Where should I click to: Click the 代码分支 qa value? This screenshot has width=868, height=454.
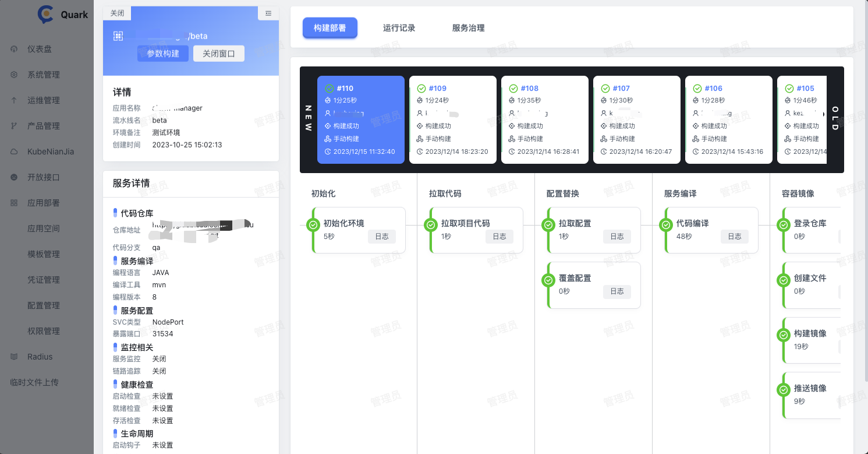coord(156,248)
